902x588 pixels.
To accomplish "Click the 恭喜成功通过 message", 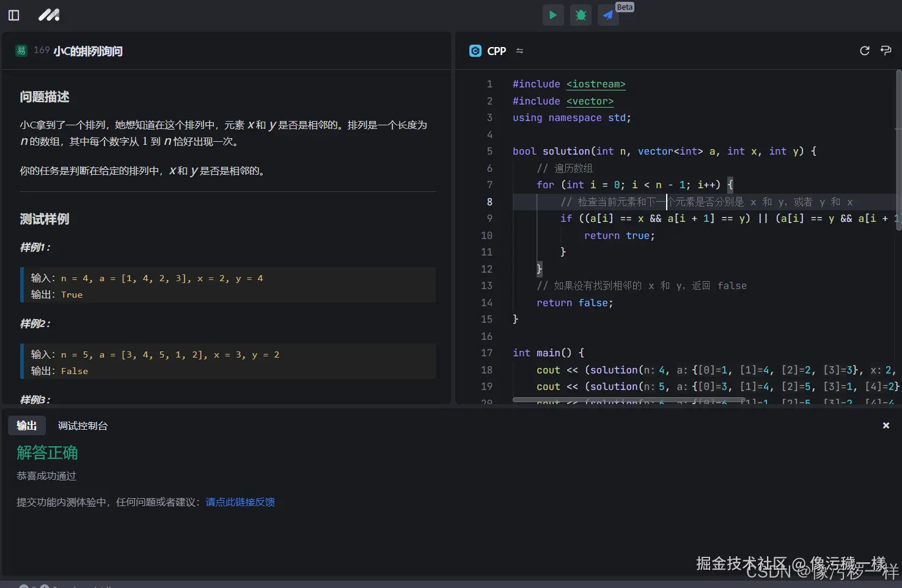I will pyautogui.click(x=46, y=476).
